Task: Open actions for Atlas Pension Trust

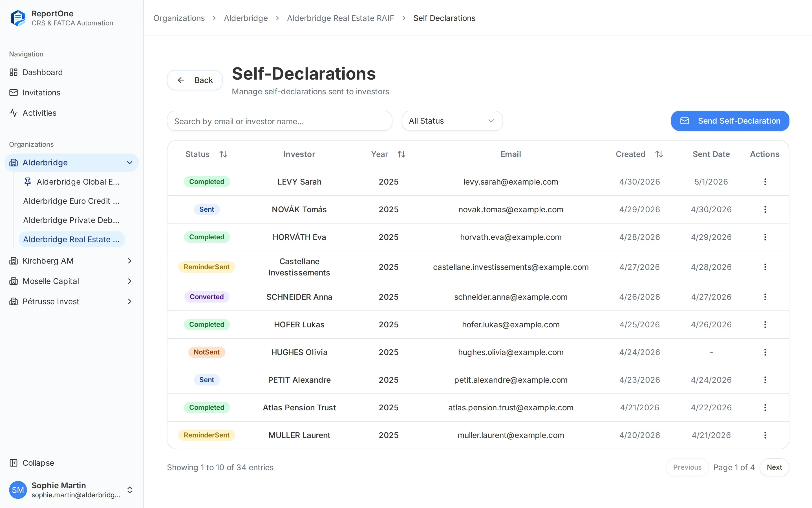Action: point(765,408)
